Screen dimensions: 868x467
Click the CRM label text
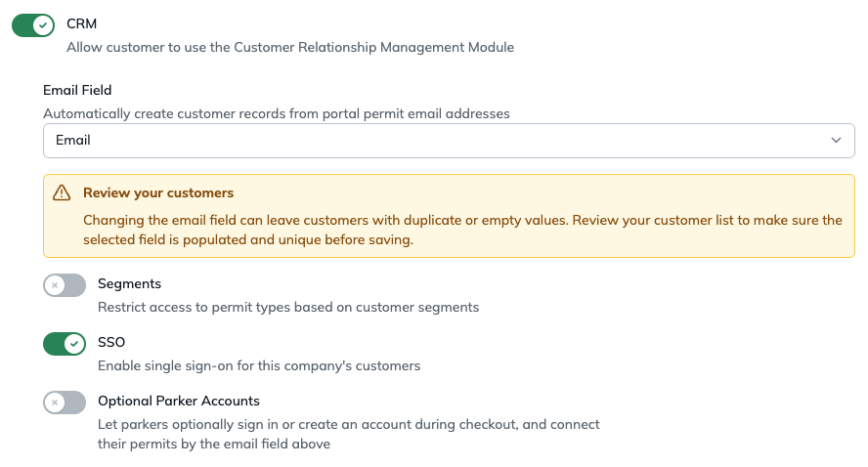[x=81, y=23]
